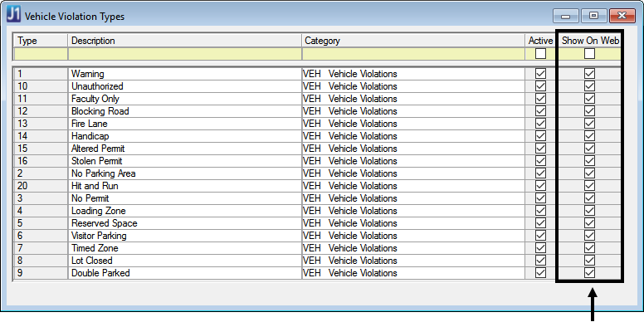Image resolution: width=644 pixels, height=322 pixels.
Task: Sort by the Category column header
Action: click(x=413, y=41)
